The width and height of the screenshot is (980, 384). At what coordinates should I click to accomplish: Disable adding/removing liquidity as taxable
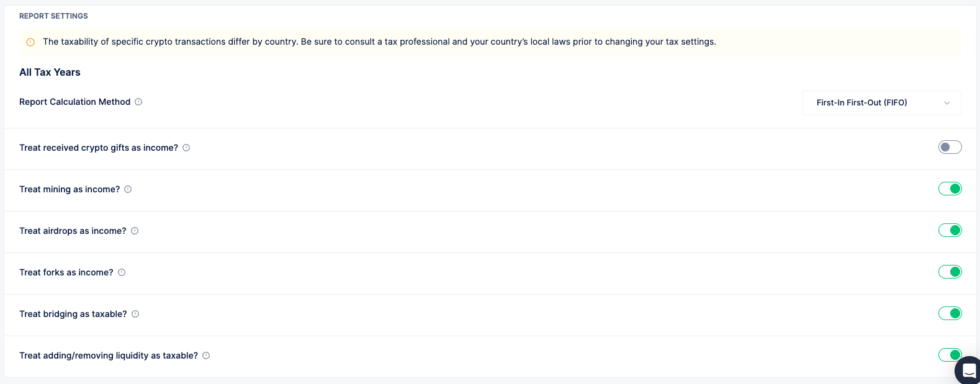tap(950, 355)
